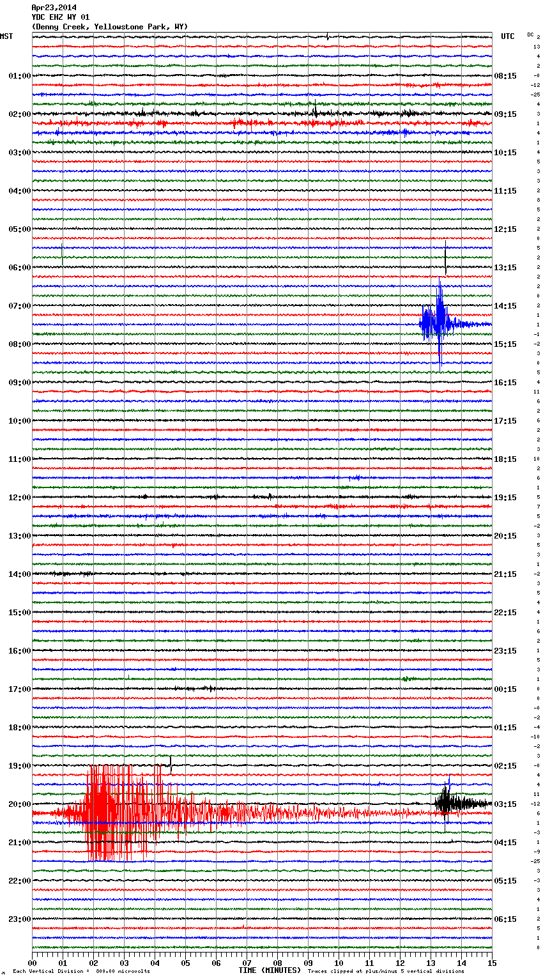
Task: Click minute tick 05 on the bottom axis
Action: (185, 963)
